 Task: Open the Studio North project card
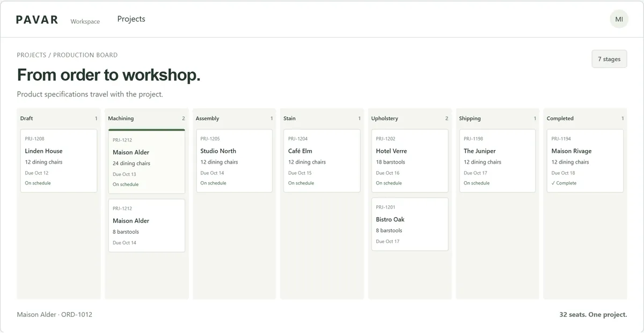[234, 161]
